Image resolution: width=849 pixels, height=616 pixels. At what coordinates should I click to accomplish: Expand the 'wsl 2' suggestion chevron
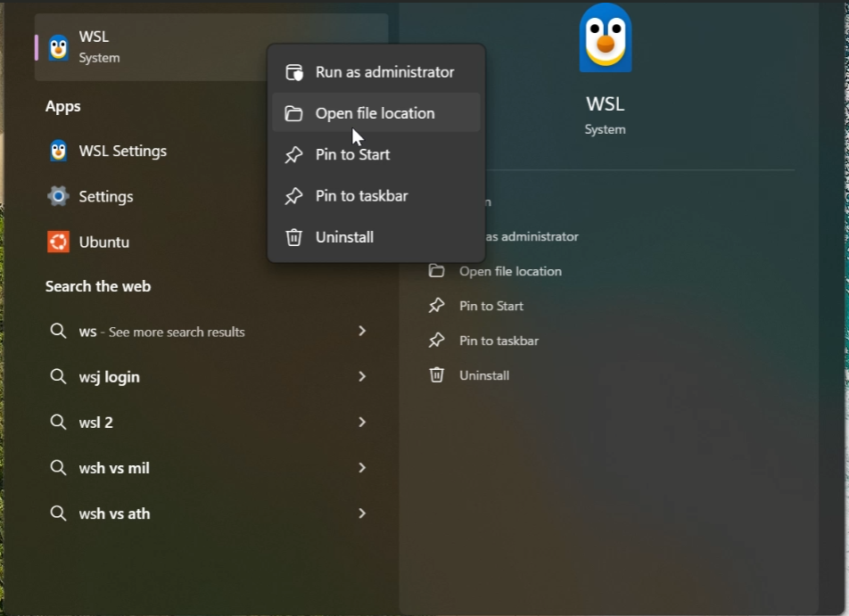tap(362, 422)
